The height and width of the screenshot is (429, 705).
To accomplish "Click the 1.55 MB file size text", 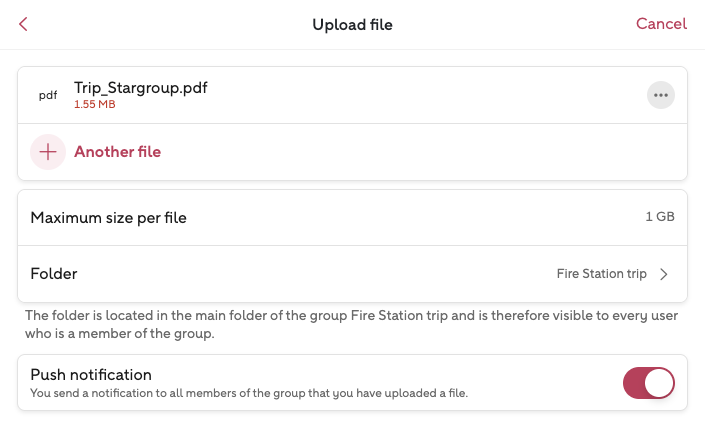I will 95,105.
